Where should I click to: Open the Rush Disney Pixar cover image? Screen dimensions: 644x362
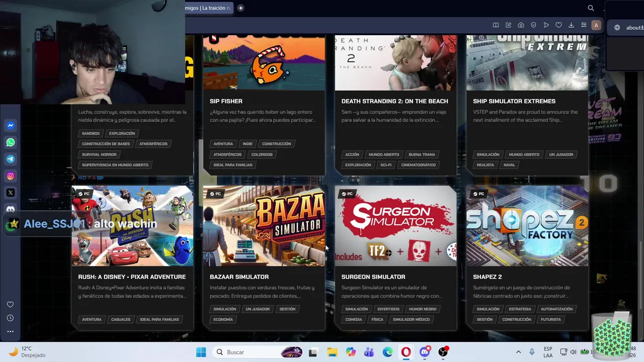pyautogui.click(x=132, y=226)
